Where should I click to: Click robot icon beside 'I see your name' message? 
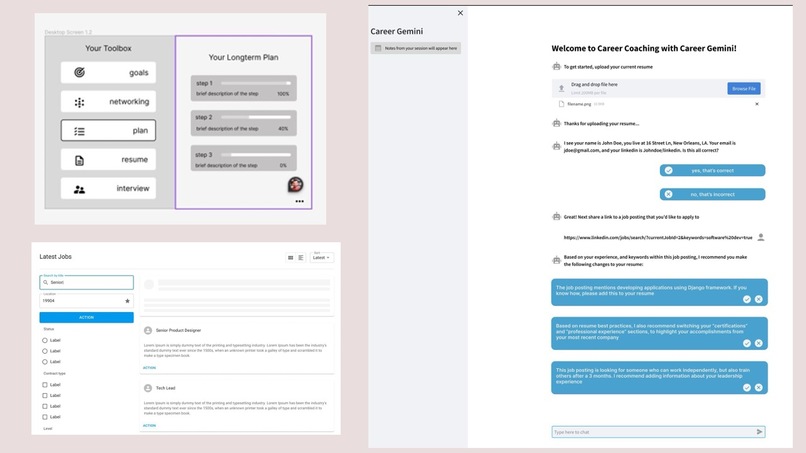coord(556,146)
